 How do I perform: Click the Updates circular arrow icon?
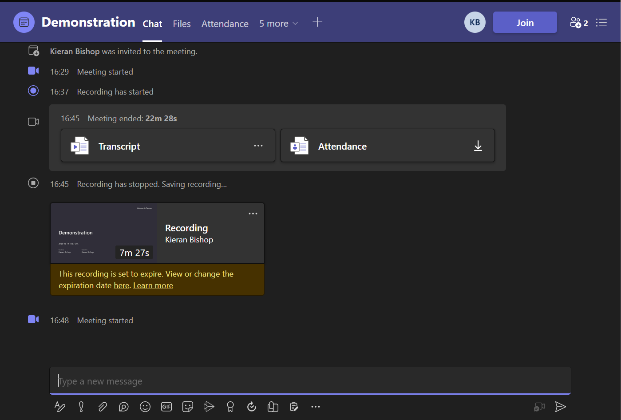(251, 407)
